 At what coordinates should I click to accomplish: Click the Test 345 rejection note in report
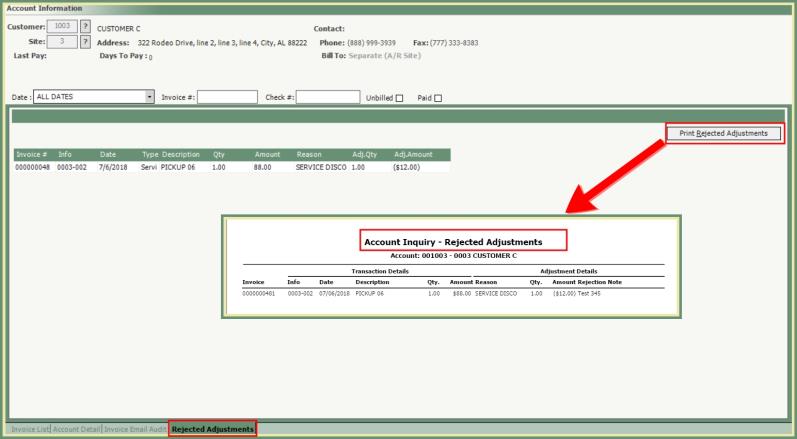point(589,294)
